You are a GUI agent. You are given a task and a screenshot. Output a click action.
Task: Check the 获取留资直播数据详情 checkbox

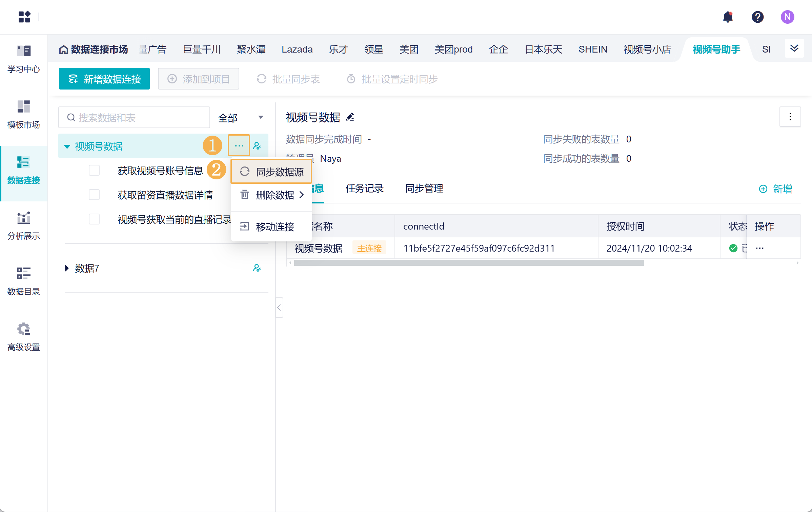(94, 195)
